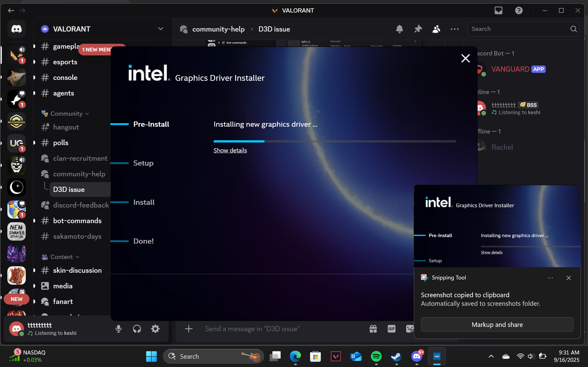The height and width of the screenshot is (367, 588).
Task: Open Windows Start menu
Action: click(x=151, y=356)
